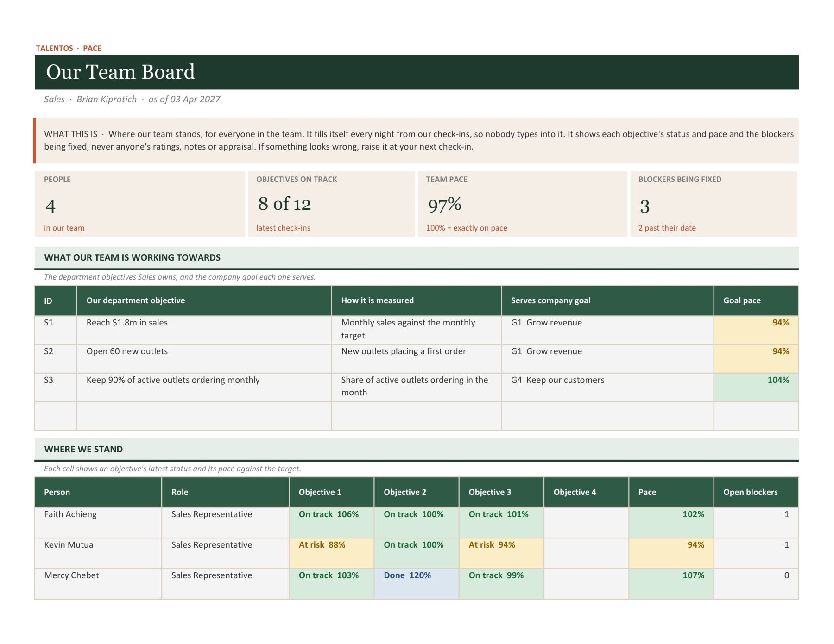Select the 'Mercy Chebet' person cell
Viewport: 834px width, 644px height.
point(98,584)
